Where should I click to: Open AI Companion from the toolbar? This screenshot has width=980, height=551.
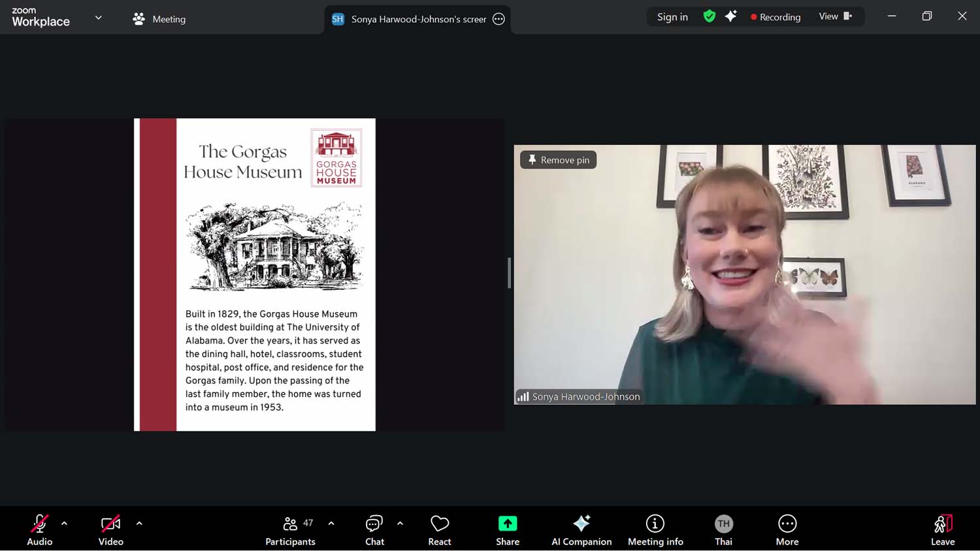[x=581, y=529]
